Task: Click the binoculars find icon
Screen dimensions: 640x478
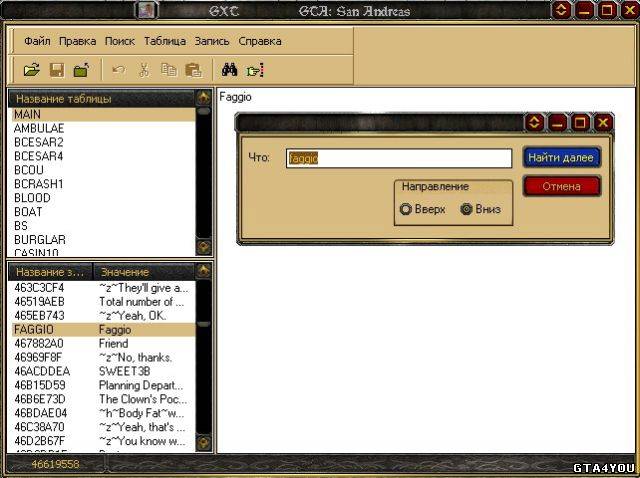Action: [x=230, y=70]
